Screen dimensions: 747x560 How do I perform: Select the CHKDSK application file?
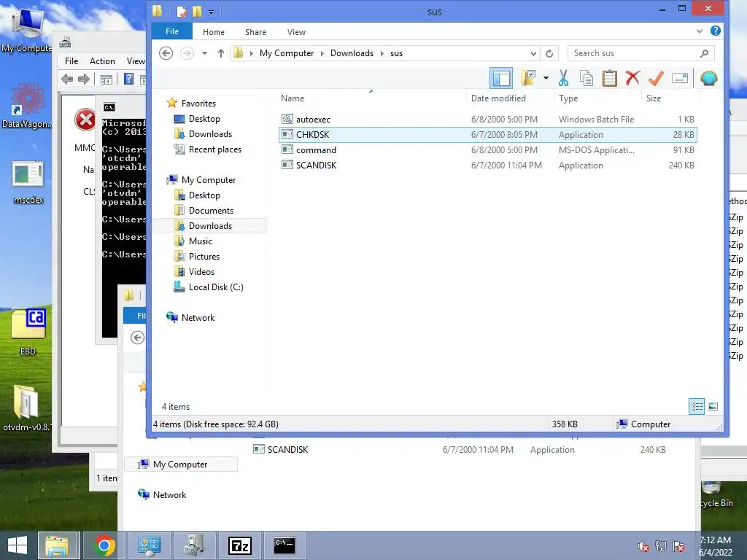[488, 134]
